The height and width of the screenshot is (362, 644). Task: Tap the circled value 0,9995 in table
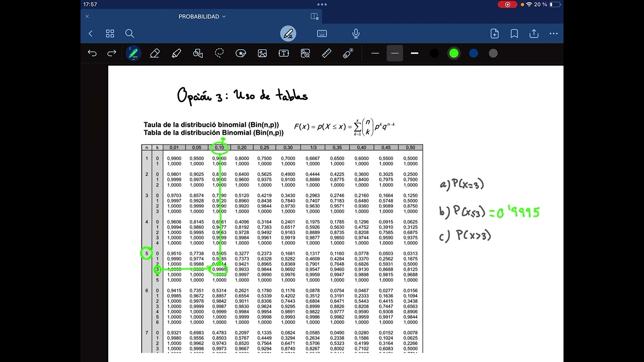pos(219,269)
